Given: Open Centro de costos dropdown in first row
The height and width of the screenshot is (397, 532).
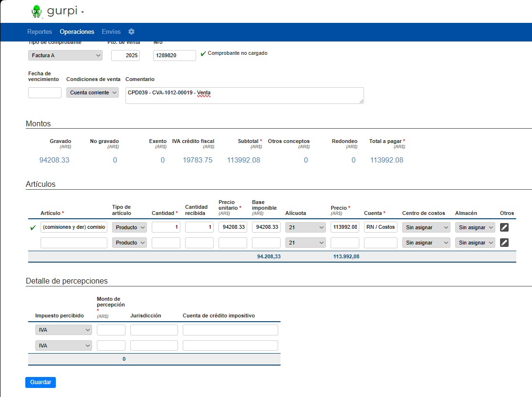Looking at the screenshot, I should [426, 227].
